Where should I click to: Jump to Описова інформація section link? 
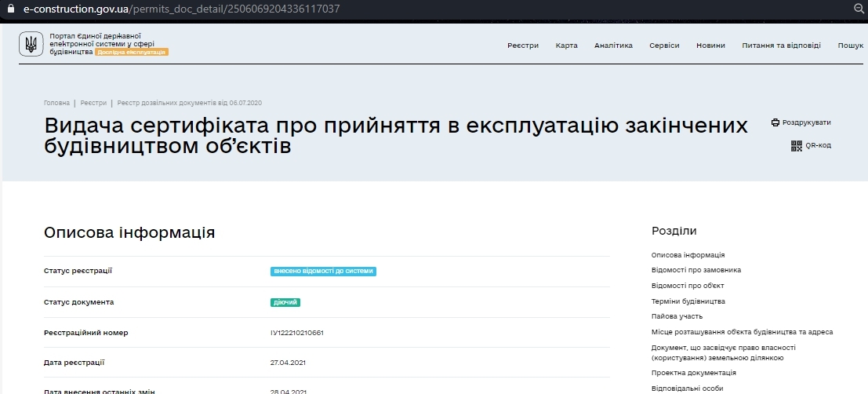688,255
